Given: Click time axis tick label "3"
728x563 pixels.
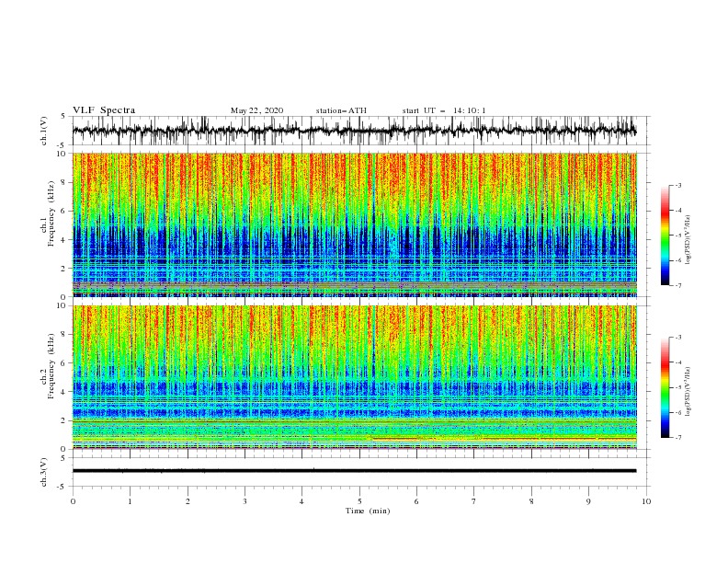Looking at the screenshot, I should 245,501.
